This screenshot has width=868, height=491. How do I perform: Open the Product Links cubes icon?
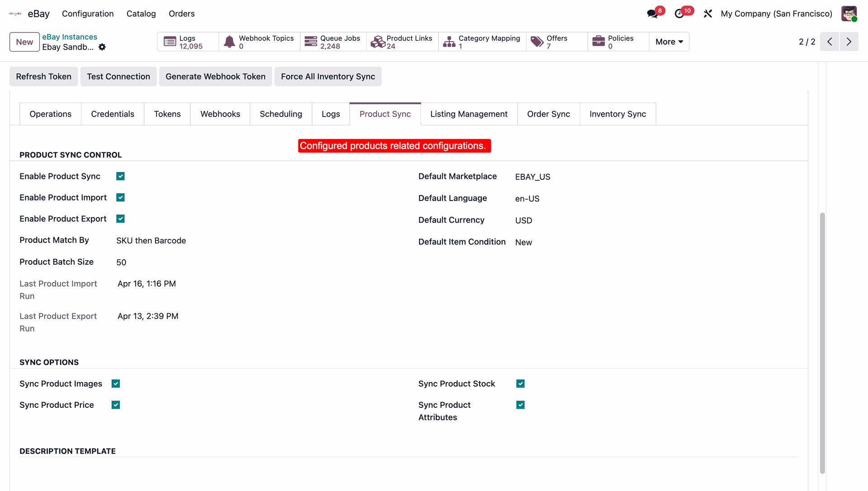click(378, 42)
